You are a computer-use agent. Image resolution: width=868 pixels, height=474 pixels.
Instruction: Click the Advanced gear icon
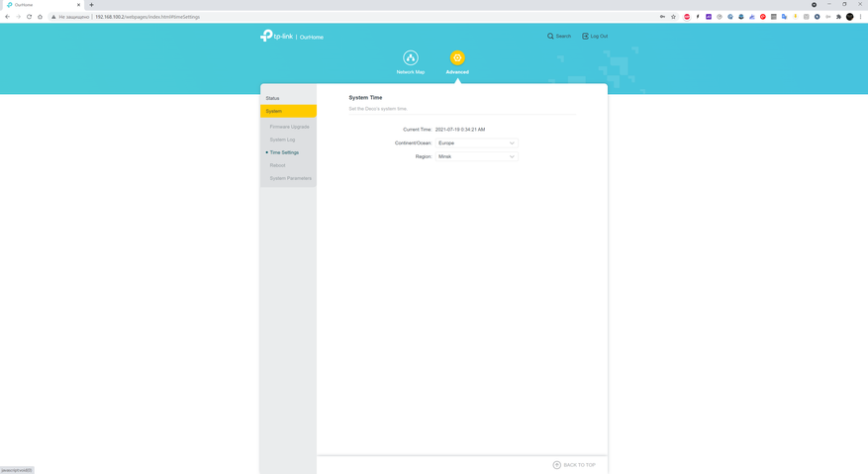457,58
